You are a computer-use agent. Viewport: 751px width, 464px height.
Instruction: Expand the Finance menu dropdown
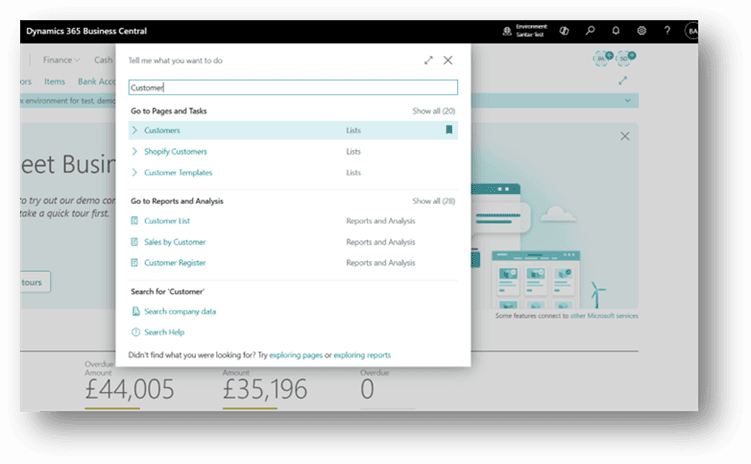click(x=62, y=60)
